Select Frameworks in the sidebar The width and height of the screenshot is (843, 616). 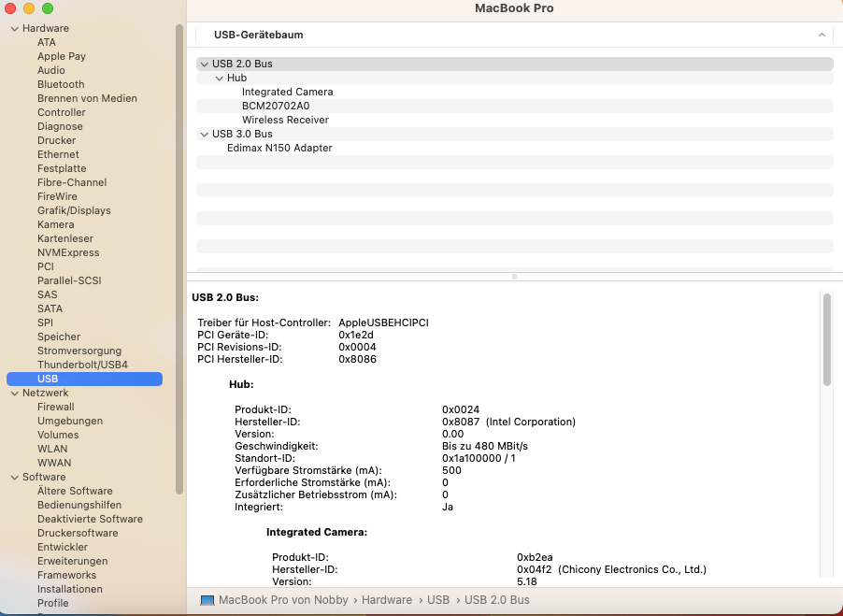66,575
